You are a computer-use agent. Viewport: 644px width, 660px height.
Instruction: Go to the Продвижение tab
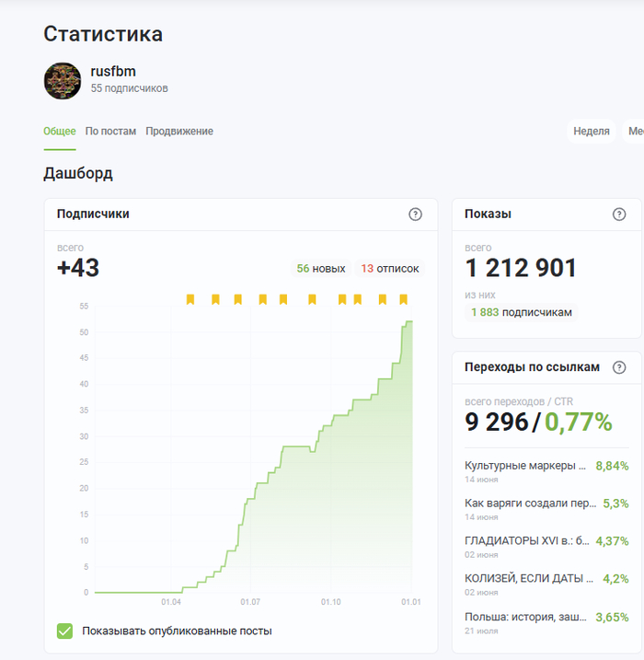coord(179,132)
